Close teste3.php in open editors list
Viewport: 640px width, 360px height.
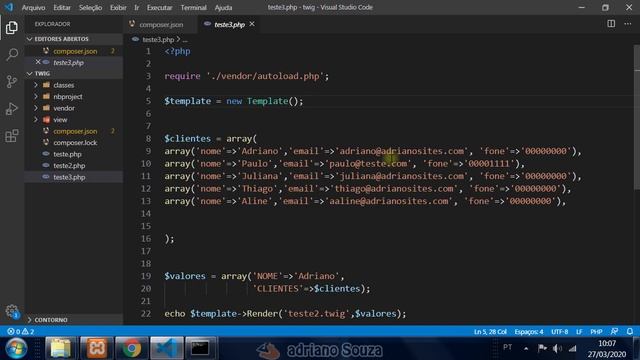point(38,62)
